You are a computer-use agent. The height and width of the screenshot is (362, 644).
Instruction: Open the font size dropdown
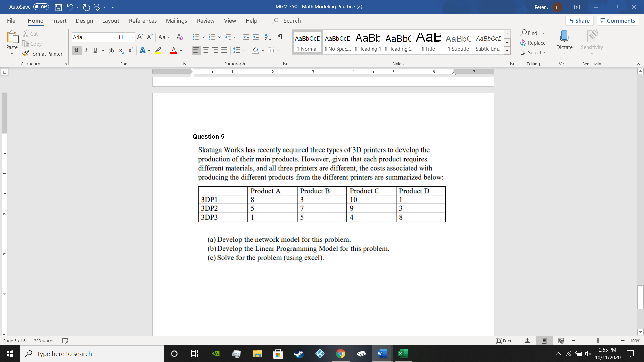point(132,37)
